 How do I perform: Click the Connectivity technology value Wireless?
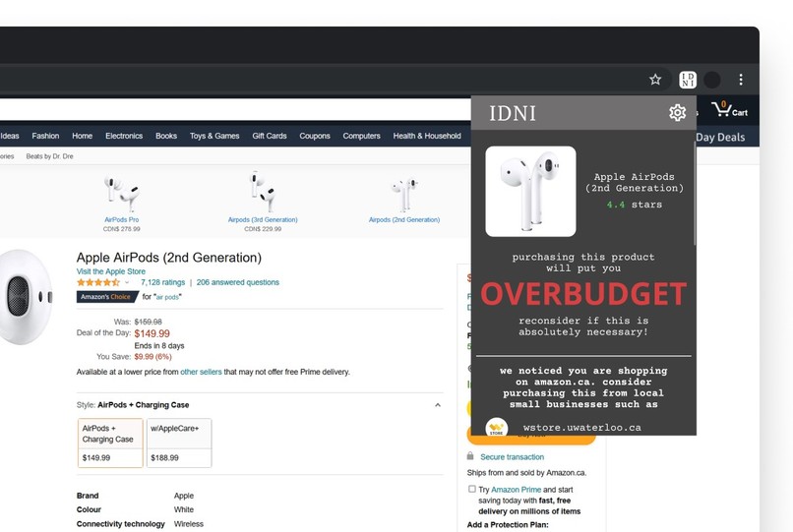coord(189,524)
